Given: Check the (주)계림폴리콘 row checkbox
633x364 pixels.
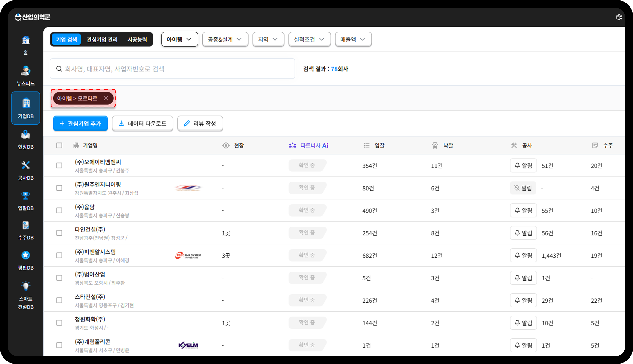Looking at the screenshot, I should tap(59, 345).
